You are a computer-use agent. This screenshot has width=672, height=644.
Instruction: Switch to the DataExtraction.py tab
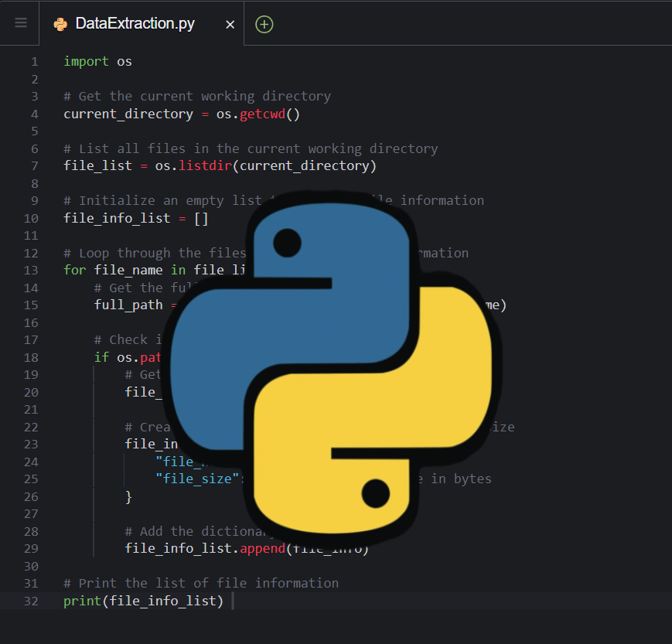coord(143,24)
